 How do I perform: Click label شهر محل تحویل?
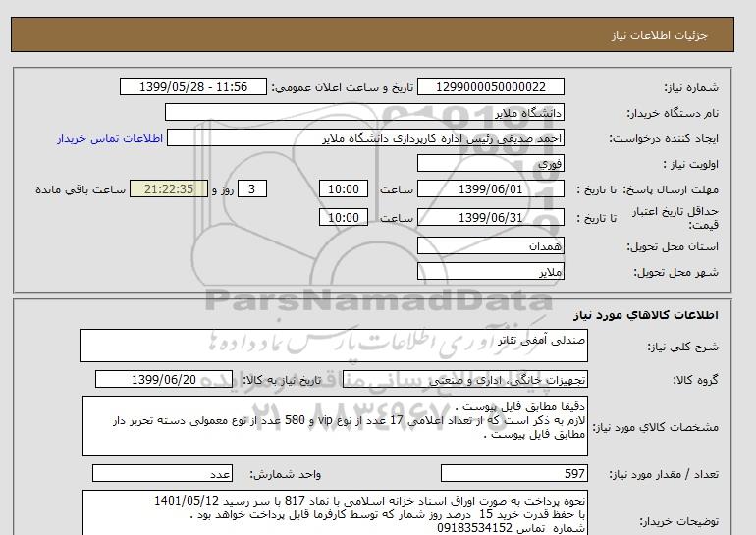[x=675, y=272]
